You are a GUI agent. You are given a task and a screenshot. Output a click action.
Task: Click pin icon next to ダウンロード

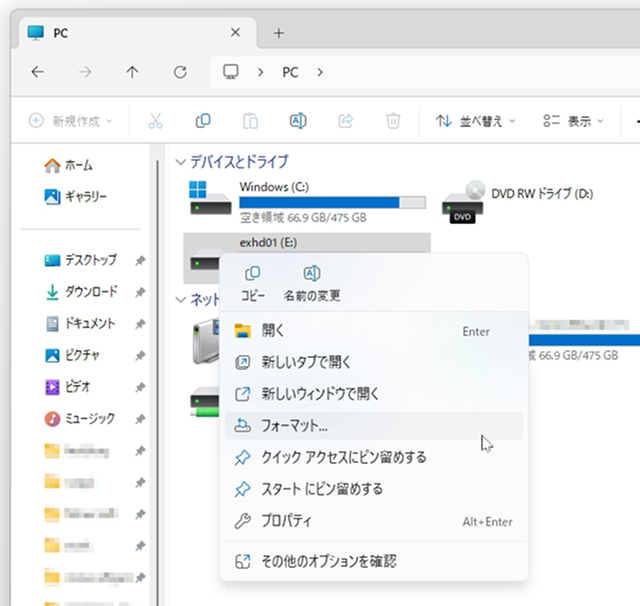(x=140, y=292)
